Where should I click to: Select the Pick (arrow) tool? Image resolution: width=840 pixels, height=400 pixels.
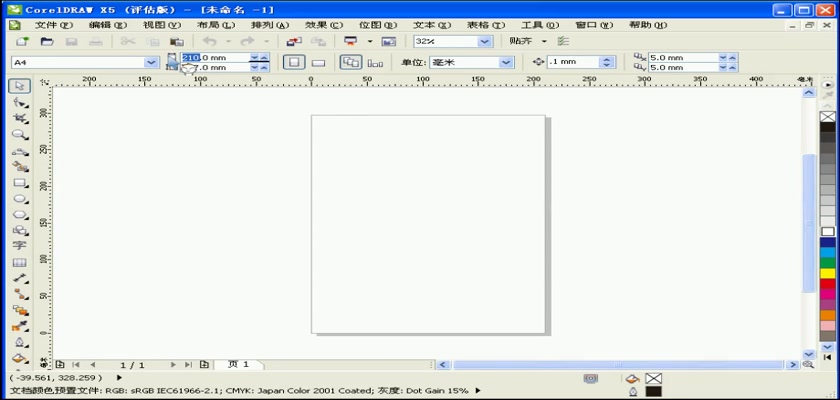20,86
